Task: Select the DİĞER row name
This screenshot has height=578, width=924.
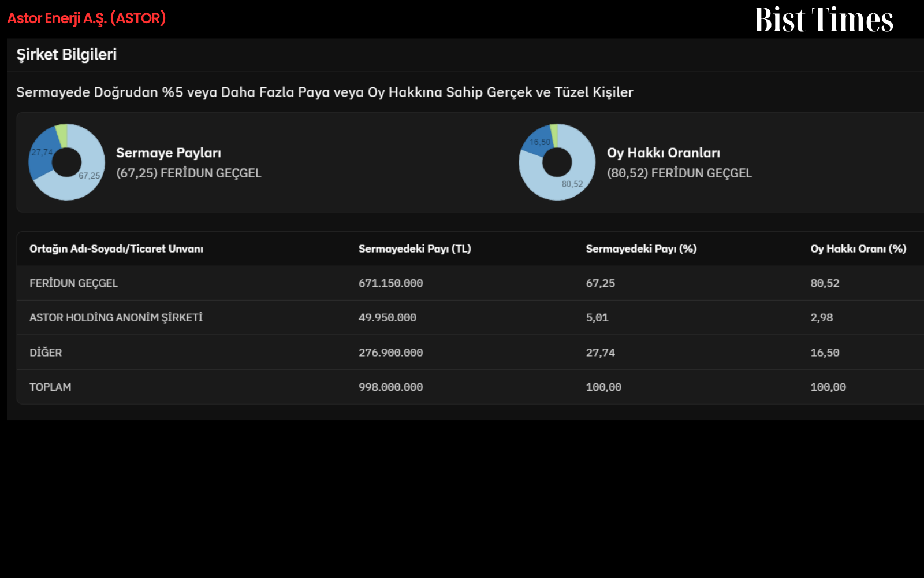Action: click(46, 353)
